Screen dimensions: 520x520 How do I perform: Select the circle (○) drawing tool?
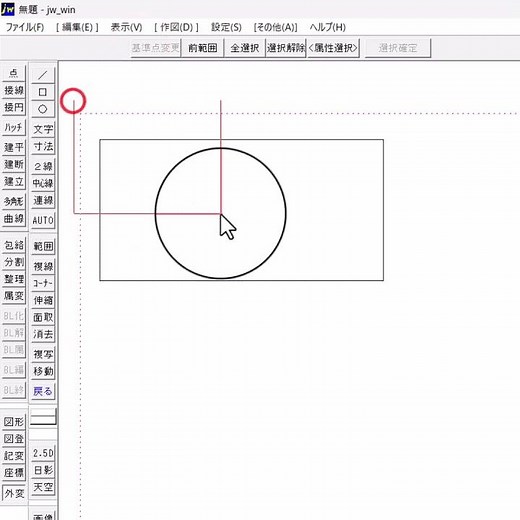43,109
